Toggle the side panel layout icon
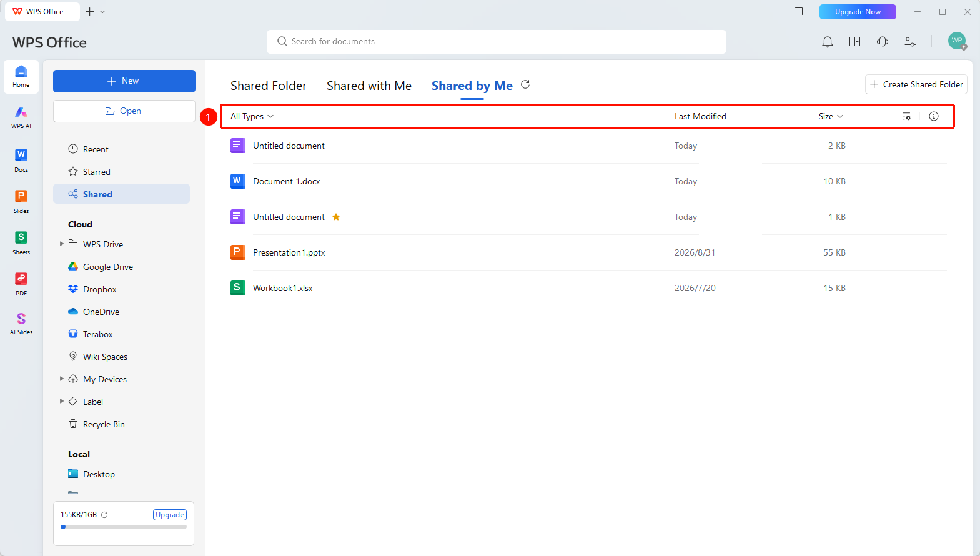Screen dimensions: 980x556 point(855,42)
